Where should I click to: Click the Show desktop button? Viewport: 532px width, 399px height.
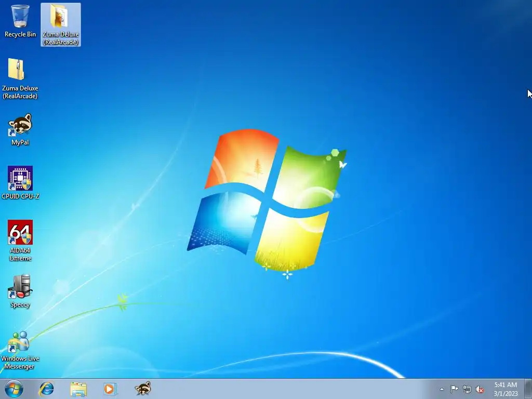tap(528, 389)
